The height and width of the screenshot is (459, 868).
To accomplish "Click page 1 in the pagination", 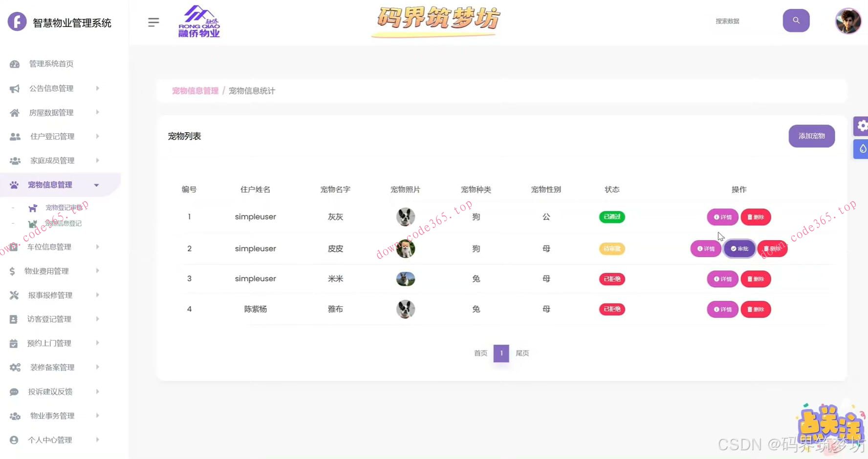I will click(x=501, y=353).
